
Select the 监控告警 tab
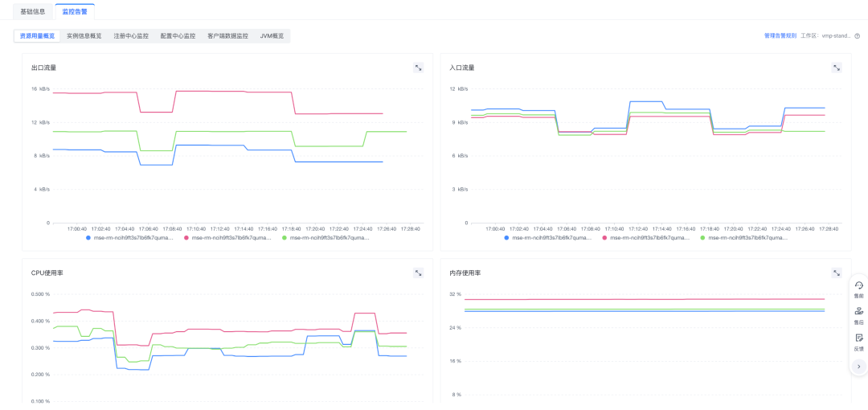(x=75, y=11)
